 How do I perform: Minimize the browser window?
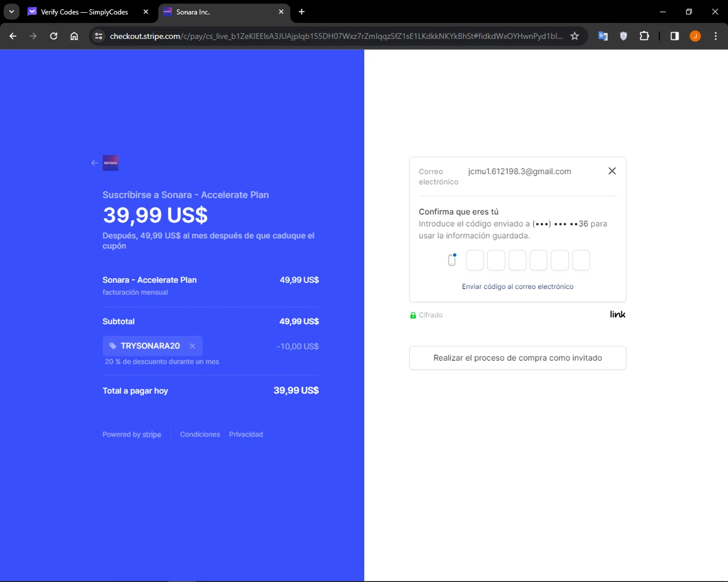(x=663, y=12)
